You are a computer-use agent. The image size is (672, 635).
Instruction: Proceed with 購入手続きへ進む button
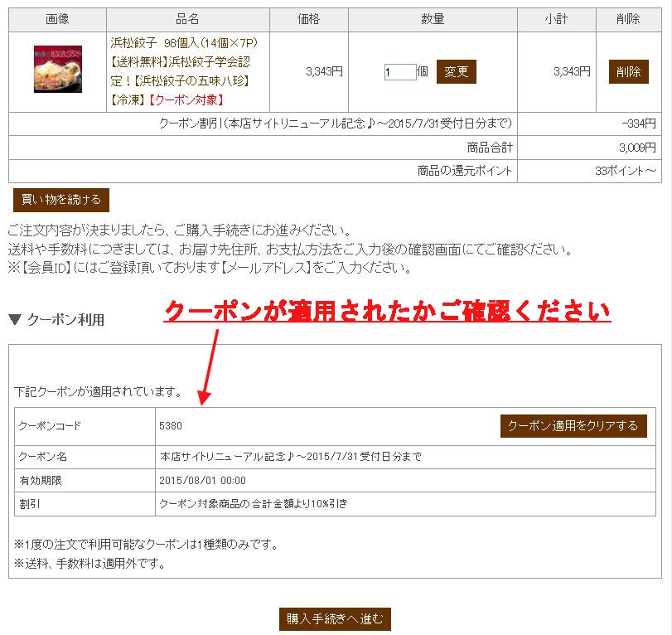pyautogui.click(x=335, y=618)
